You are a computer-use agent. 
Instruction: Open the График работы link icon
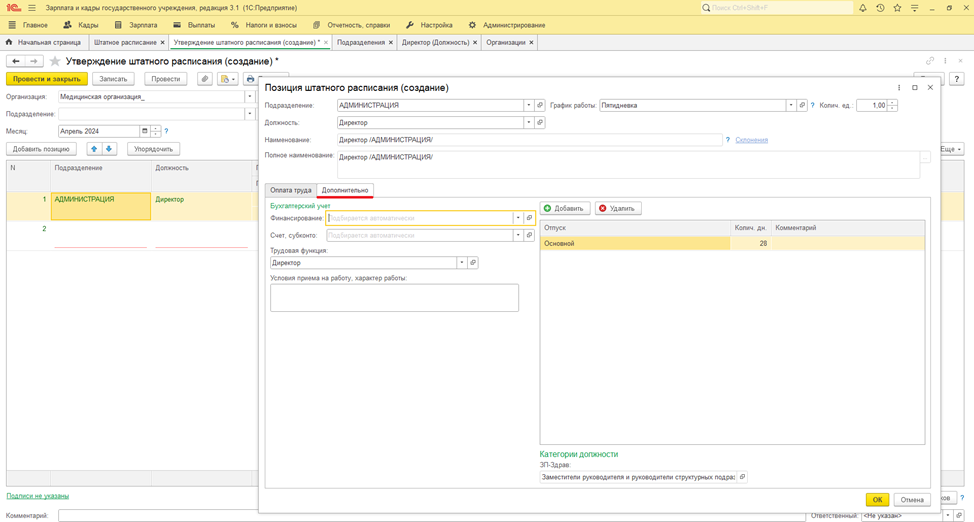pos(802,105)
